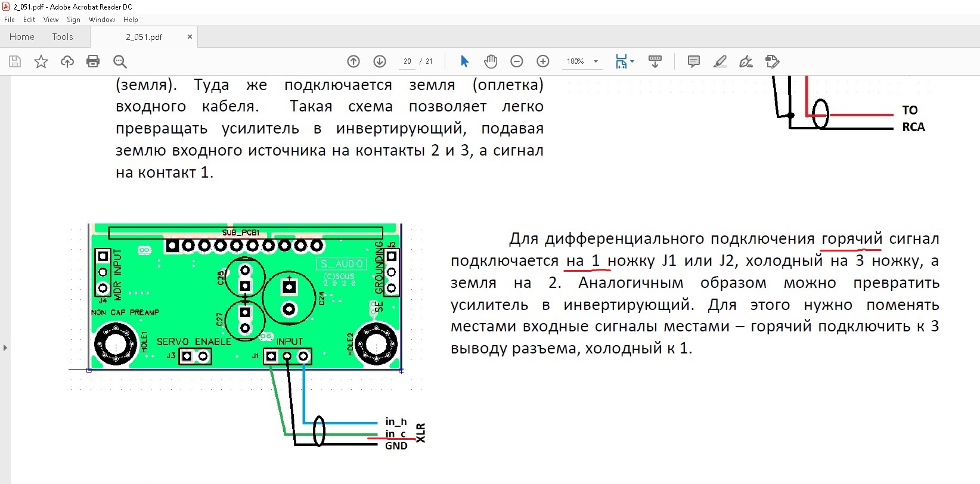Open the View menu
The width and height of the screenshot is (980, 484).
tap(51, 20)
